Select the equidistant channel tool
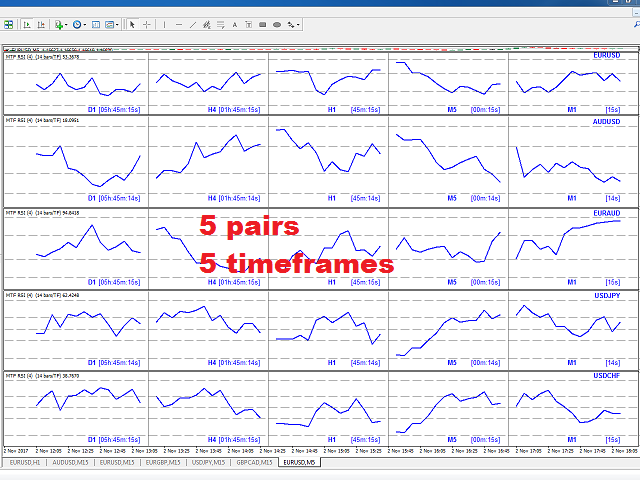The image size is (640, 480). (207, 25)
